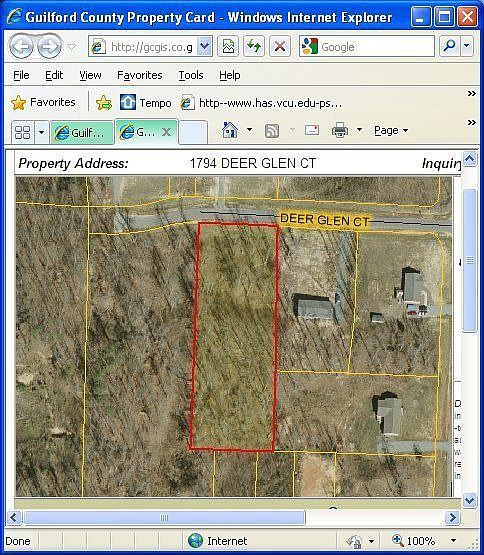Viewport: 484px width, 555px height.
Task: Click the Google search box
Action: [367, 46]
